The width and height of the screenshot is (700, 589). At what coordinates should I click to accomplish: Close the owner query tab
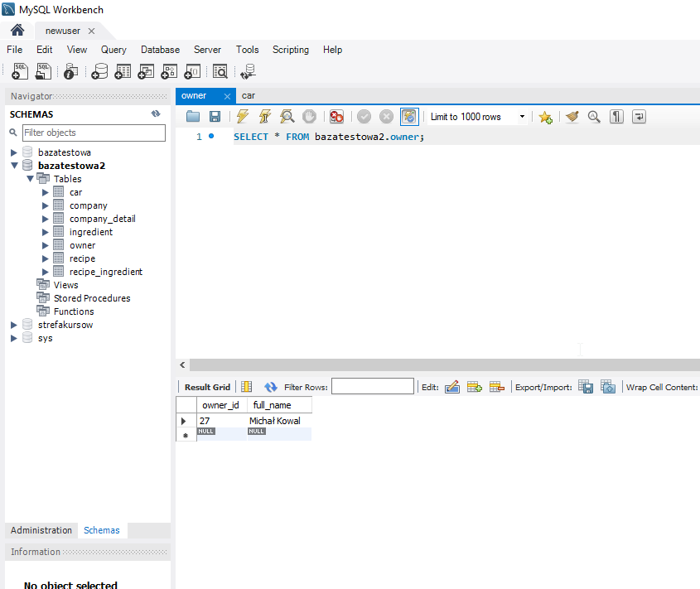(227, 96)
